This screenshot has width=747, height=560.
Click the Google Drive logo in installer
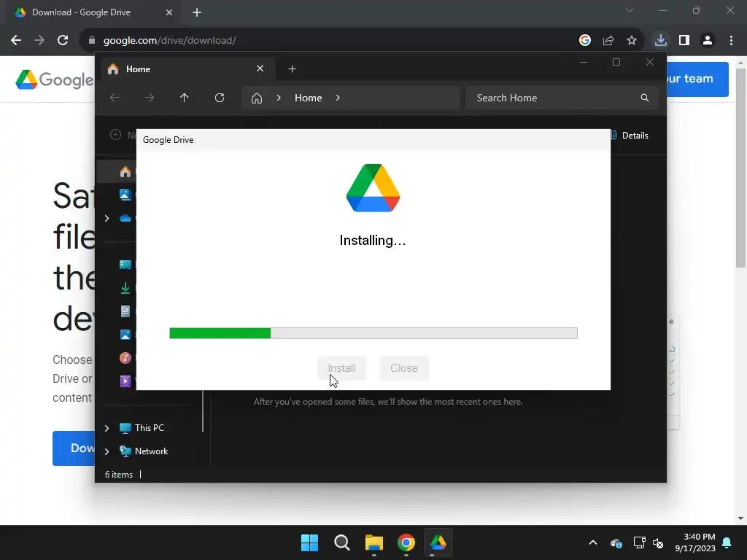coord(373,187)
